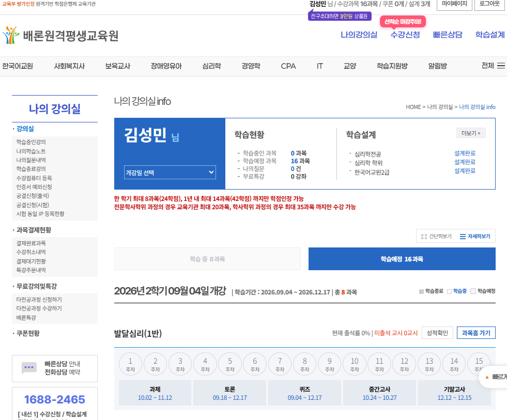Open 시험 동일 IP 등록현황
Viewport: 507px width, 420px height.
tap(40, 214)
